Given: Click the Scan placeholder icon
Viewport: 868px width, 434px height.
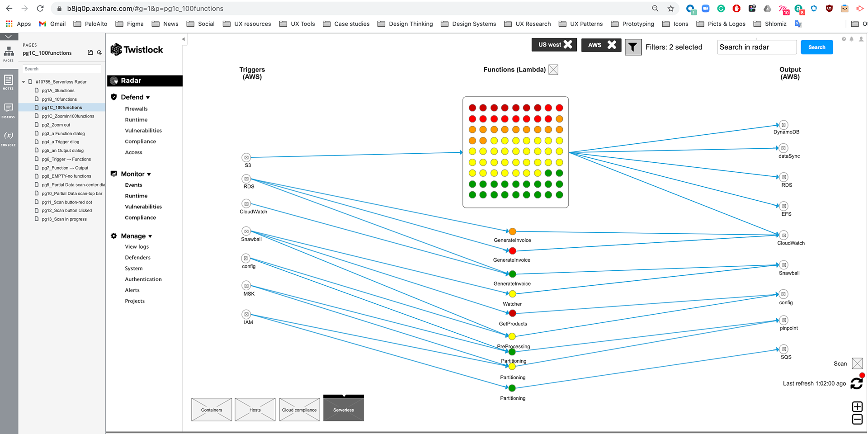Looking at the screenshot, I should tap(857, 363).
